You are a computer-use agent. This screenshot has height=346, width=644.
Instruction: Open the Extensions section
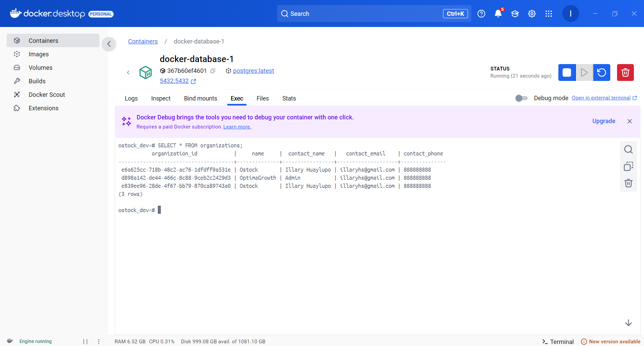point(53,108)
